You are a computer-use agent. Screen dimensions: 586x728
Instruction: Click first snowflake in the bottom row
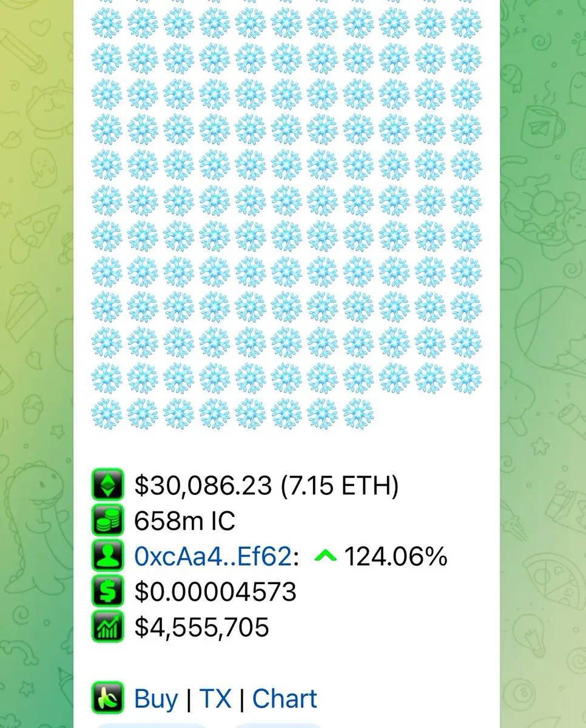[x=107, y=414]
